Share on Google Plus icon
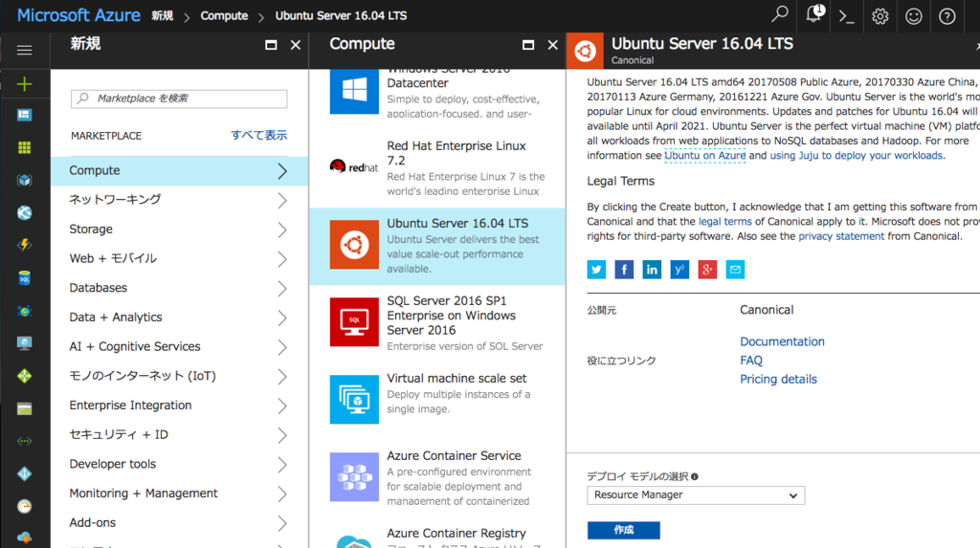The image size is (980, 548). [707, 270]
